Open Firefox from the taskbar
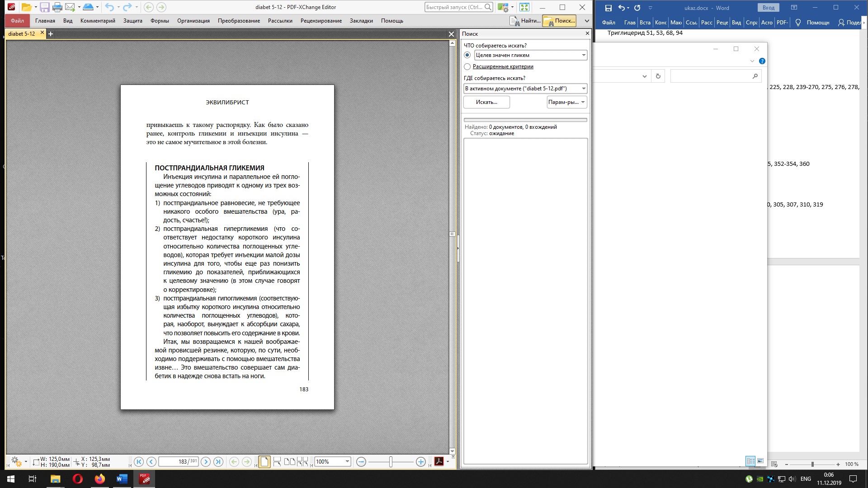Viewport: 868px width, 488px height. pos(99,479)
